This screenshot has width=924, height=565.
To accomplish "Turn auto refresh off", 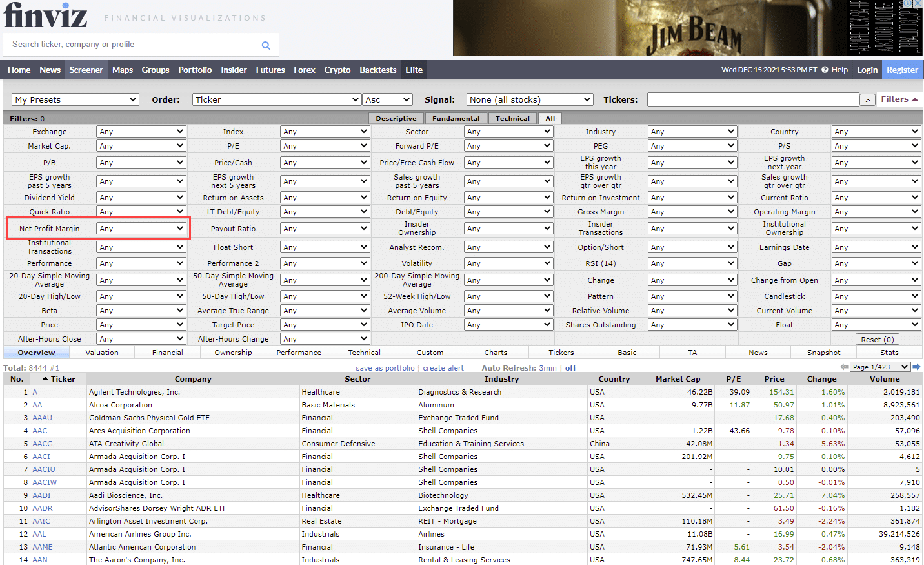I will coord(570,368).
